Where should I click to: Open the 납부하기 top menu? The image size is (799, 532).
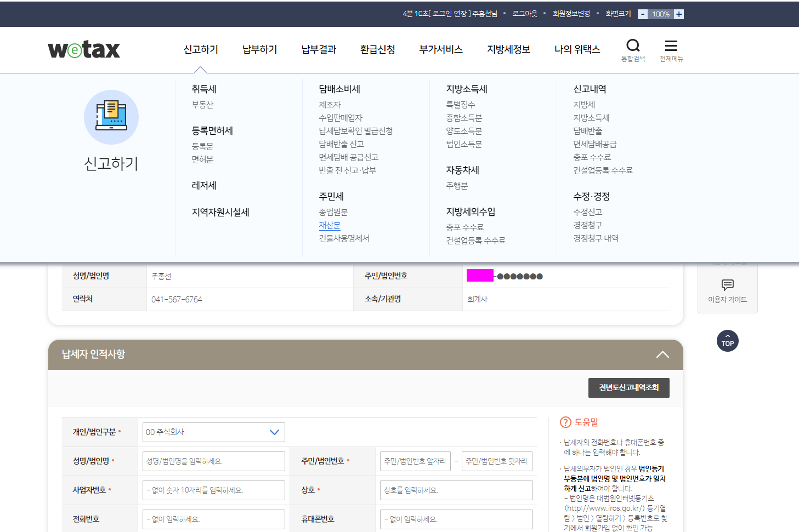(260, 49)
